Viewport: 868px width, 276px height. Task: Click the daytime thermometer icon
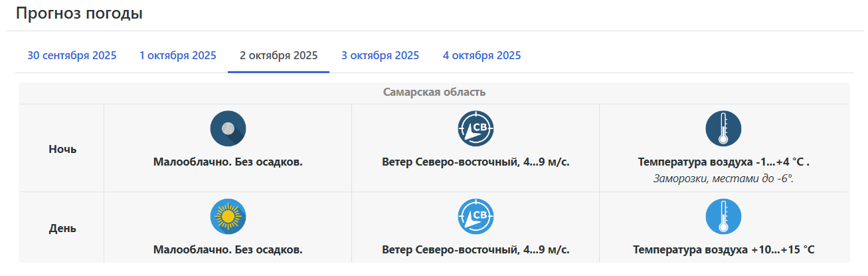723,216
